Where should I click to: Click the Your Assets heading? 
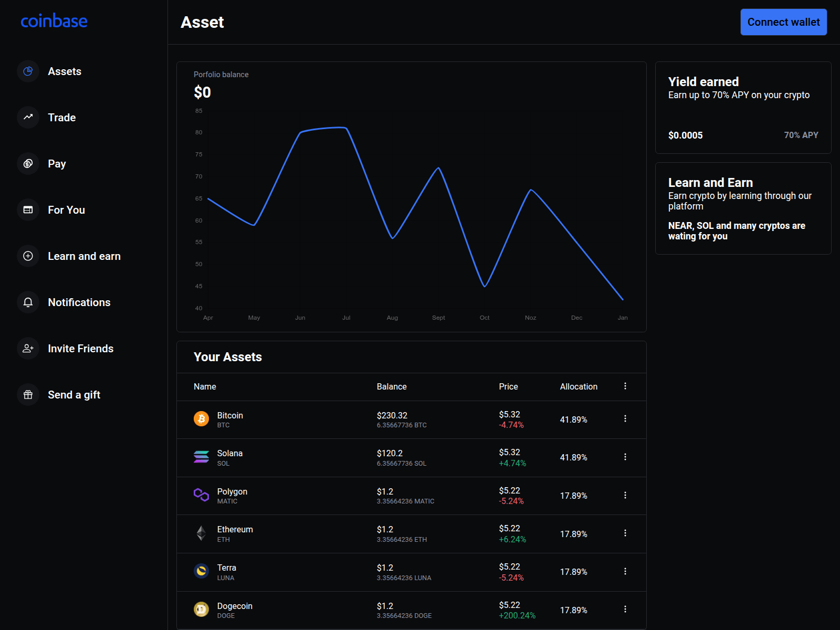click(x=228, y=357)
